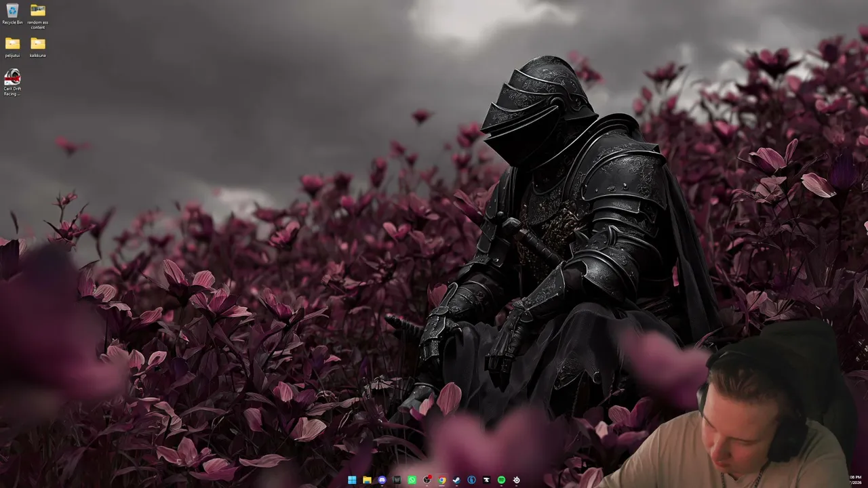The width and height of the screenshot is (868, 488).
Task: Open the blue circular taskbar app
Action: pyautogui.click(x=471, y=480)
